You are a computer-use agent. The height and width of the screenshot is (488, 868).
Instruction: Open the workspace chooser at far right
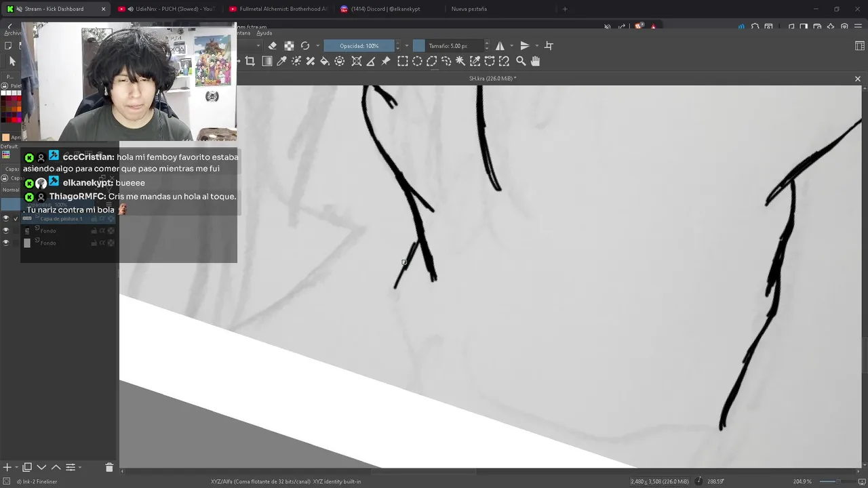[x=860, y=45]
